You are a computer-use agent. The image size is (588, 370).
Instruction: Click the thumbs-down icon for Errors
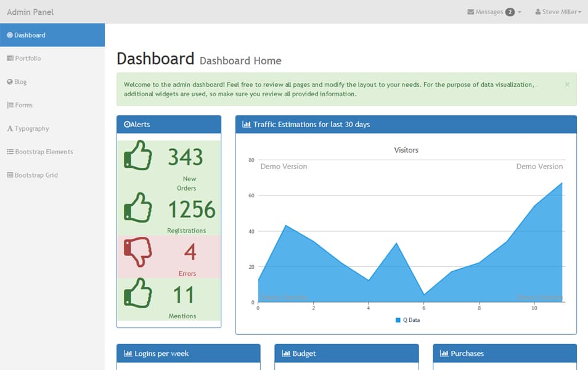click(139, 252)
